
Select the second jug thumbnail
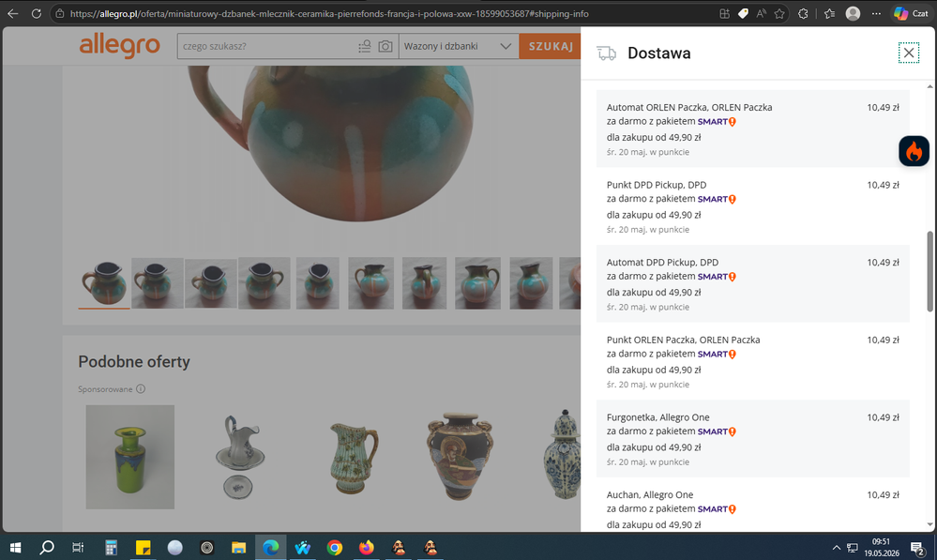pos(158,283)
